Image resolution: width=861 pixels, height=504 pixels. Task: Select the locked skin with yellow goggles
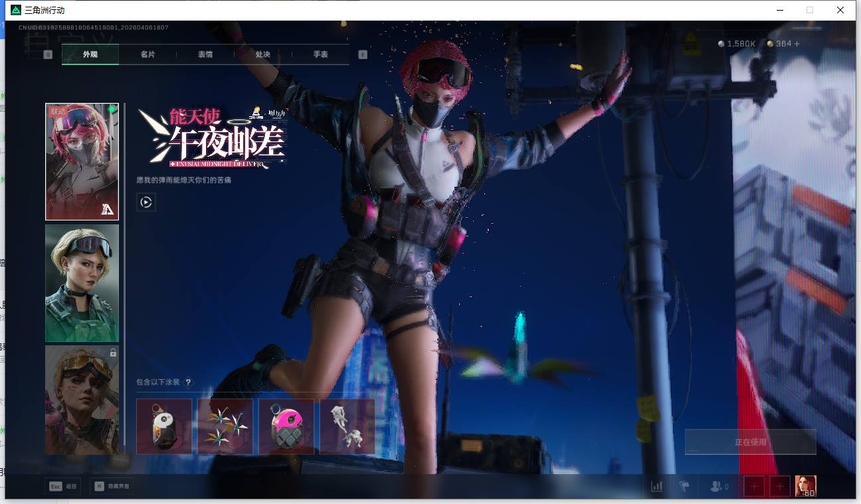82,400
